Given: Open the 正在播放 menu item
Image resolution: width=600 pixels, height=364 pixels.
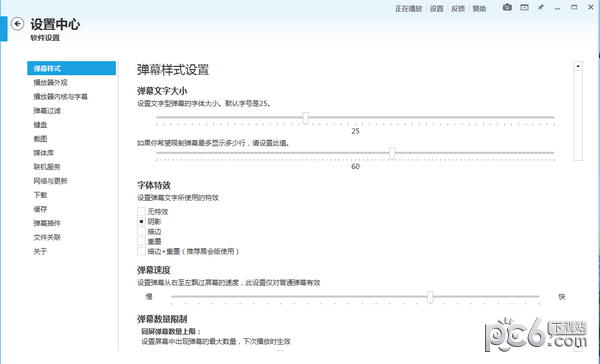Looking at the screenshot, I should pos(408,8).
